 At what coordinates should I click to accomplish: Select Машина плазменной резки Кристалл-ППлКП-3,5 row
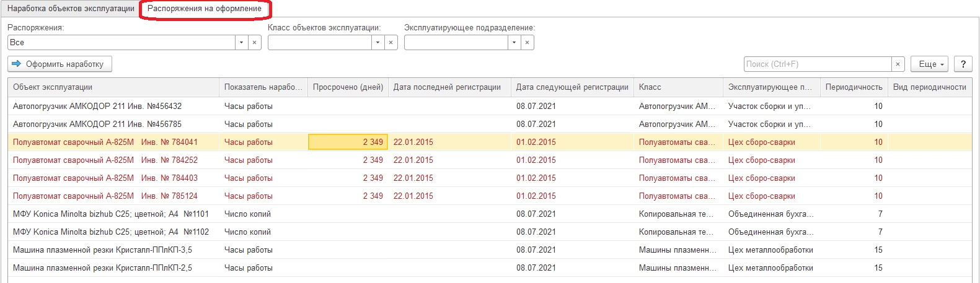coord(102,250)
